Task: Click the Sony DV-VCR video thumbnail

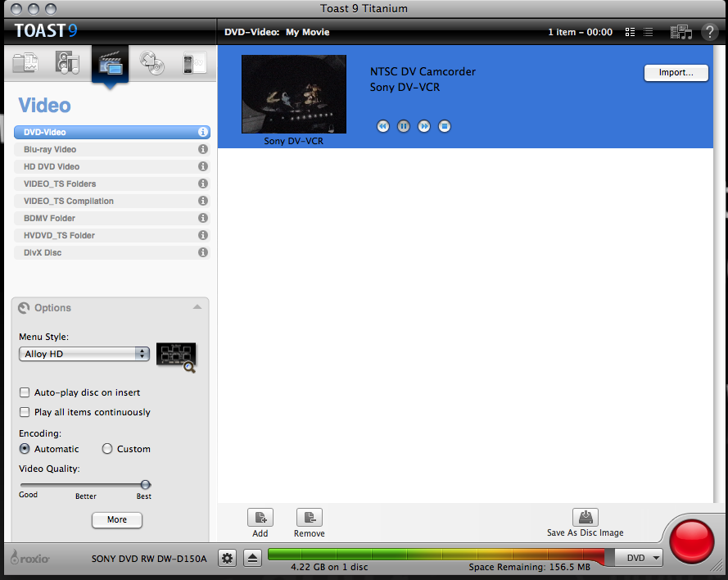Action: click(294, 94)
